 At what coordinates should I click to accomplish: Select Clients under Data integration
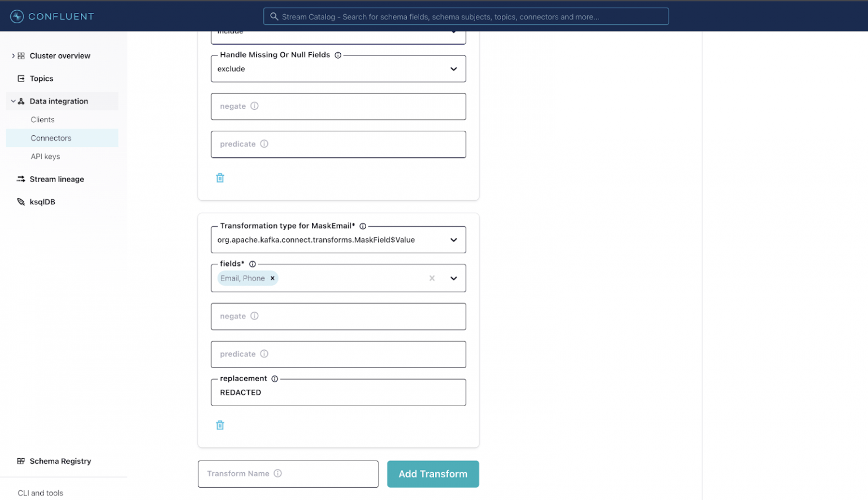(42, 119)
